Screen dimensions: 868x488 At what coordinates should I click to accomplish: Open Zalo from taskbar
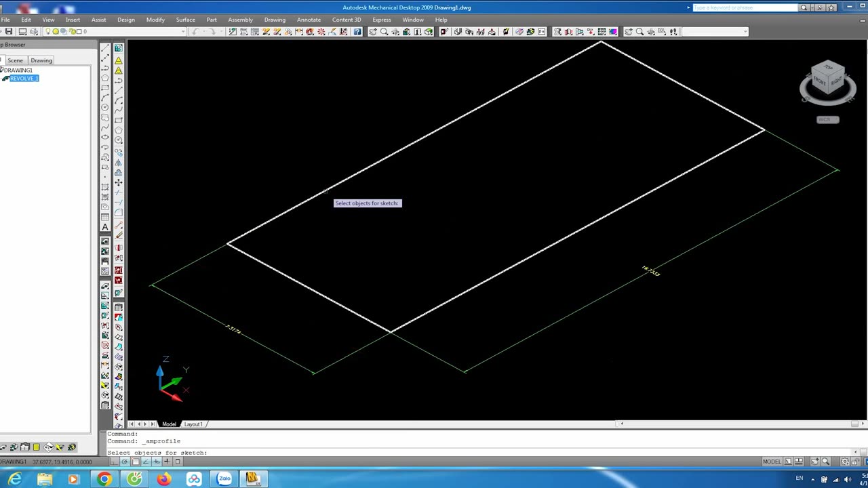click(x=224, y=479)
